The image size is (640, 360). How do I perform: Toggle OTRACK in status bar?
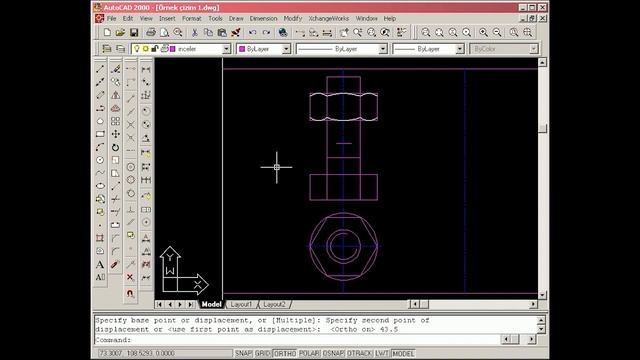[360, 353]
